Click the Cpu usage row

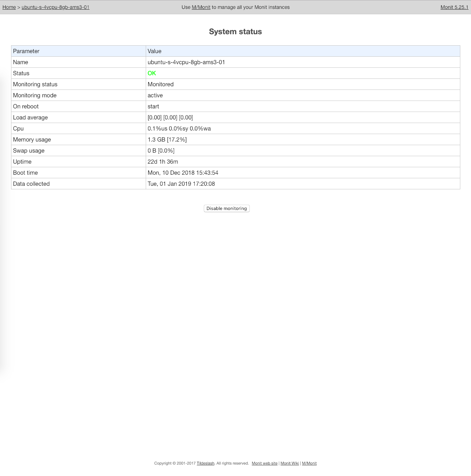point(179,128)
